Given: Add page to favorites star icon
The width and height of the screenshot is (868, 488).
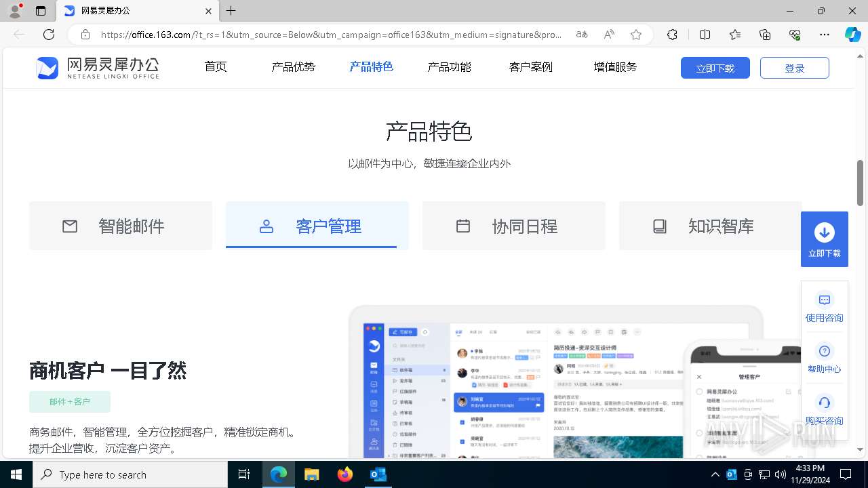Looking at the screenshot, I should point(635,35).
